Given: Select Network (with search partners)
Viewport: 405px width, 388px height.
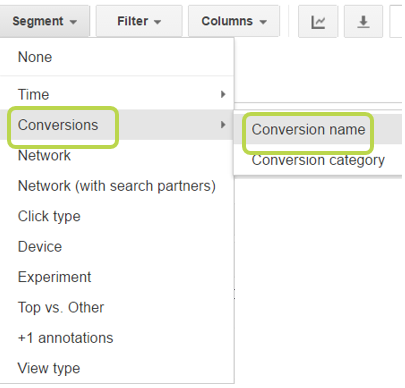Looking at the screenshot, I should 117,186.
